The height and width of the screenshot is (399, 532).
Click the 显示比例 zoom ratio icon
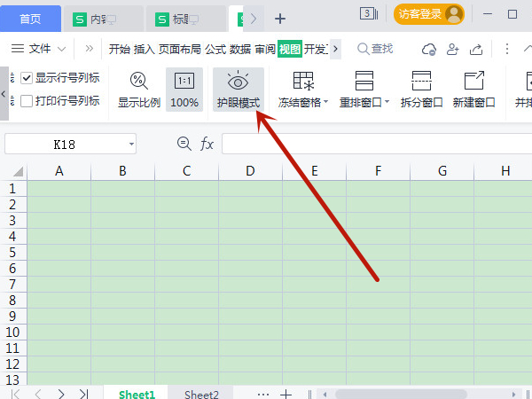pyautogui.click(x=139, y=82)
